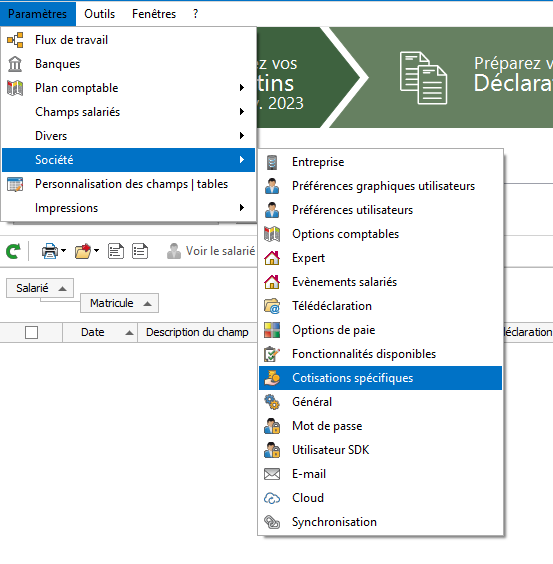Open the printer dropdown arrow

64,250
